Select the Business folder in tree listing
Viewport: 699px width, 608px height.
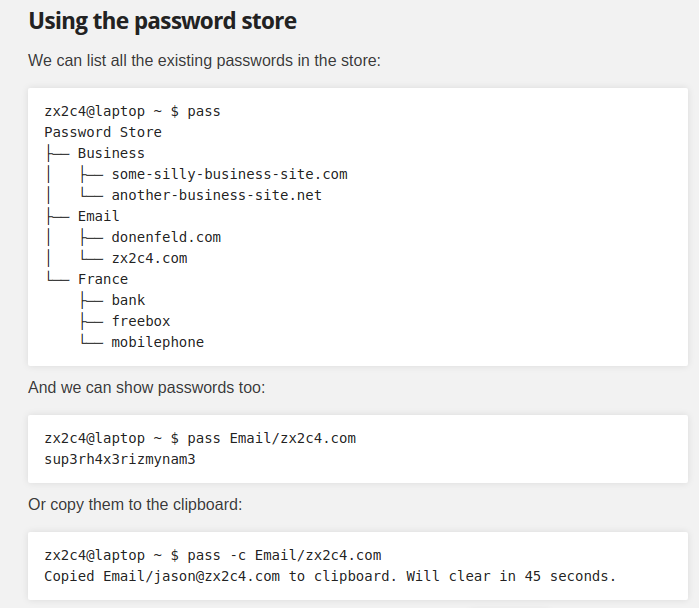click(x=111, y=153)
